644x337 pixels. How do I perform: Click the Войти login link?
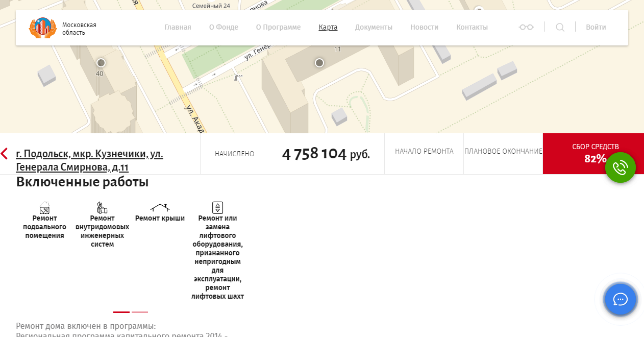click(596, 27)
